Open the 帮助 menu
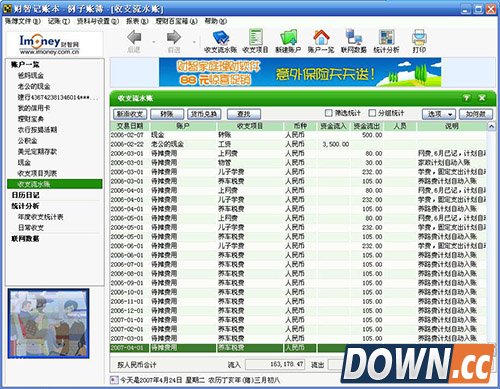Image resolution: width=500 pixels, height=389 pixels. pos(216,21)
